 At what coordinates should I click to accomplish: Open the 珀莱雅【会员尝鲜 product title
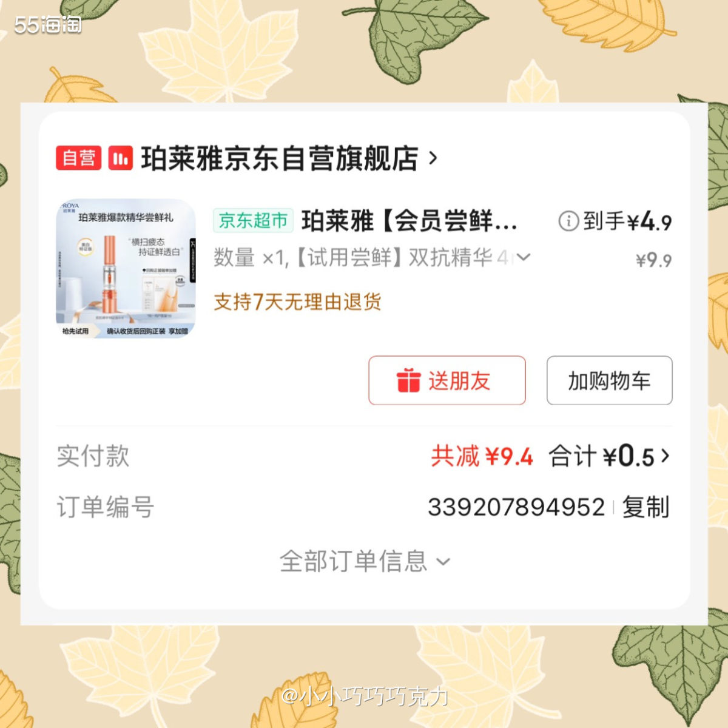[x=409, y=221]
